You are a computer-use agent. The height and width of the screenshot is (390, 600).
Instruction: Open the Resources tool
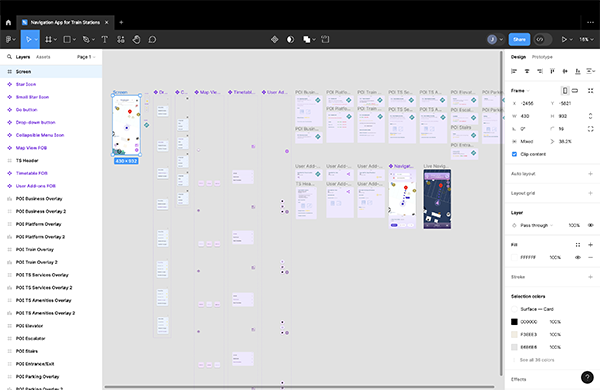121,39
